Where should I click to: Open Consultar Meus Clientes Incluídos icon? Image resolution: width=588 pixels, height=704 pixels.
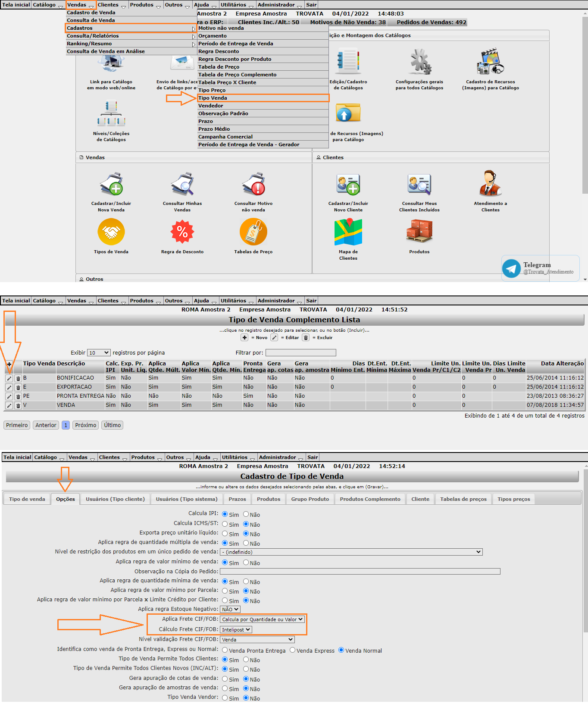(x=419, y=184)
